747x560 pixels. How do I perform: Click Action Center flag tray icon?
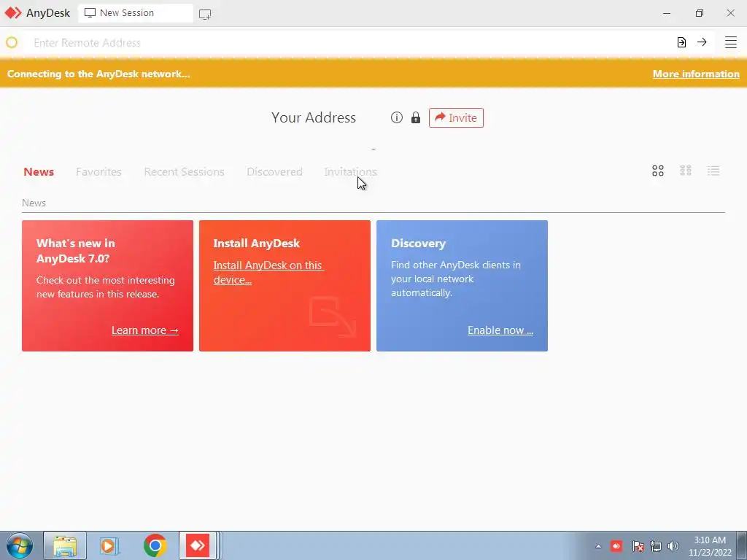pyautogui.click(x=638, y=546)
